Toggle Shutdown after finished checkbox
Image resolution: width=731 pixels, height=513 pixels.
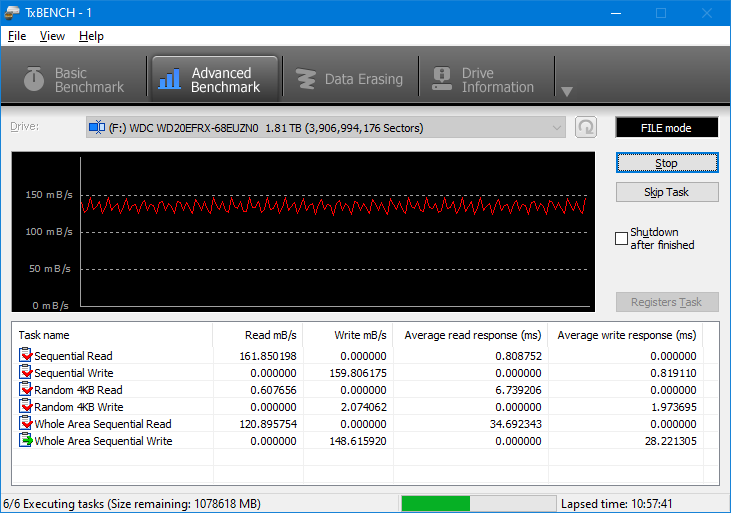[621, 238]
